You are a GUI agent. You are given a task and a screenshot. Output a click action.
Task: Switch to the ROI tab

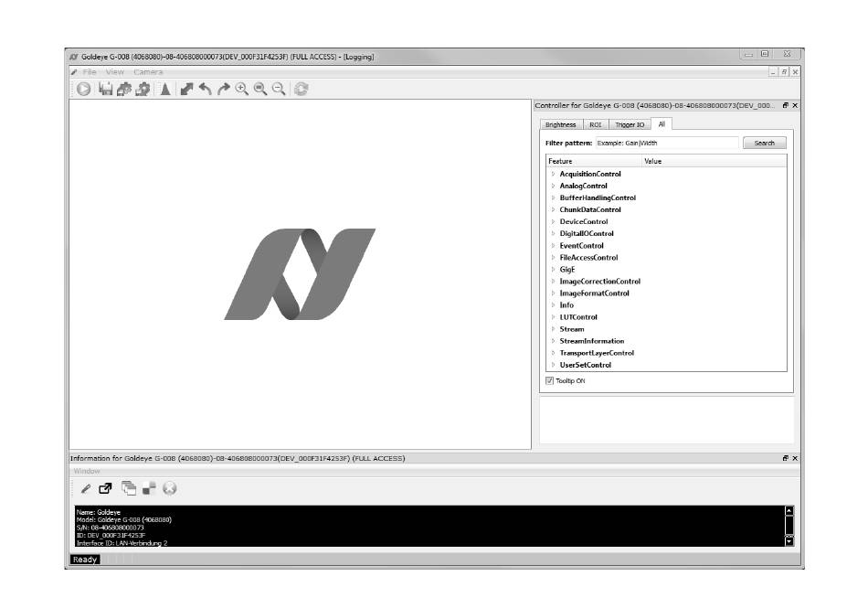coord(595,124)
